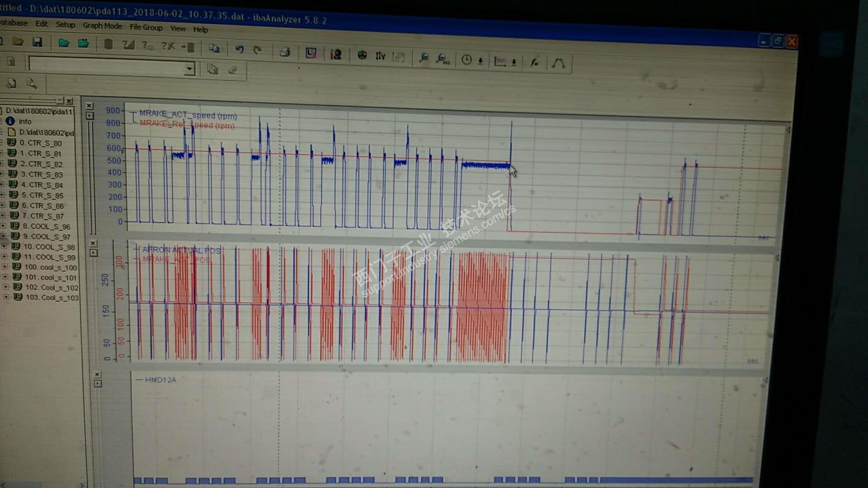Open the Graph Mode menu
This screenshot has height=488, width=868.
point(102,26)
